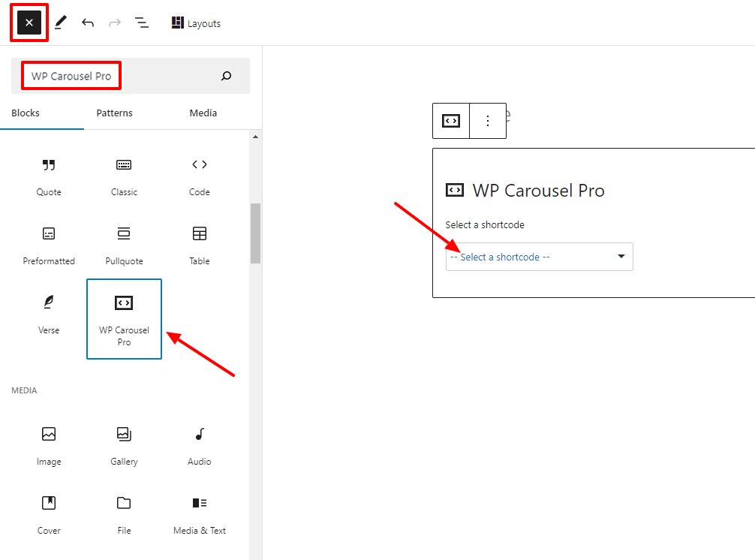Close the block inserter panel
The image size is (755, 560).
tap(29, 23)
